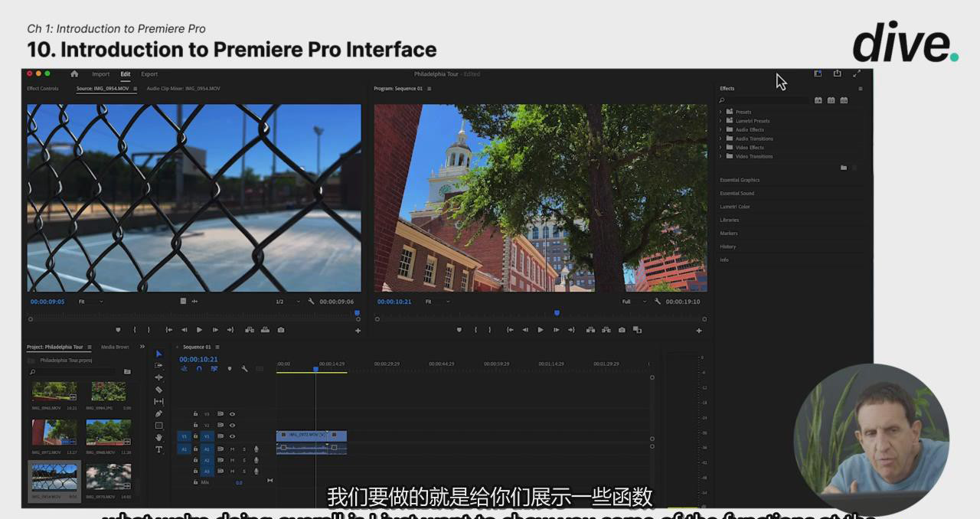The height and width of the screenshot is (519, 980).
Task: Hide V3 track output eye
Action: pos(232,414)
